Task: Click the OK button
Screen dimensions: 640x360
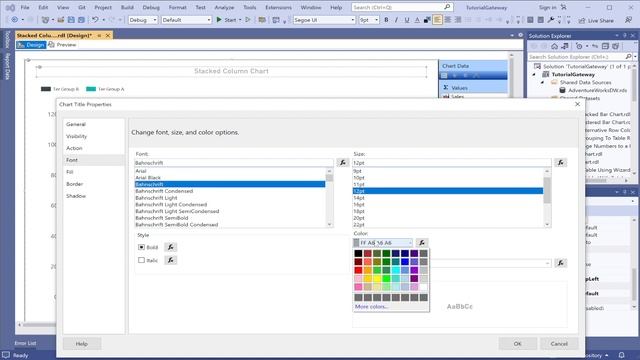Action: pos(517,344)
